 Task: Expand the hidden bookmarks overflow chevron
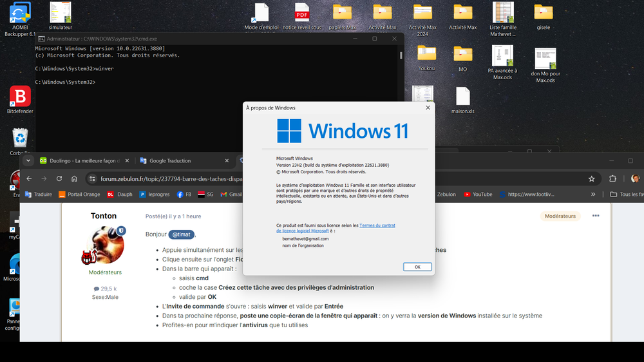pyautogui.click(x=593, y=194)
